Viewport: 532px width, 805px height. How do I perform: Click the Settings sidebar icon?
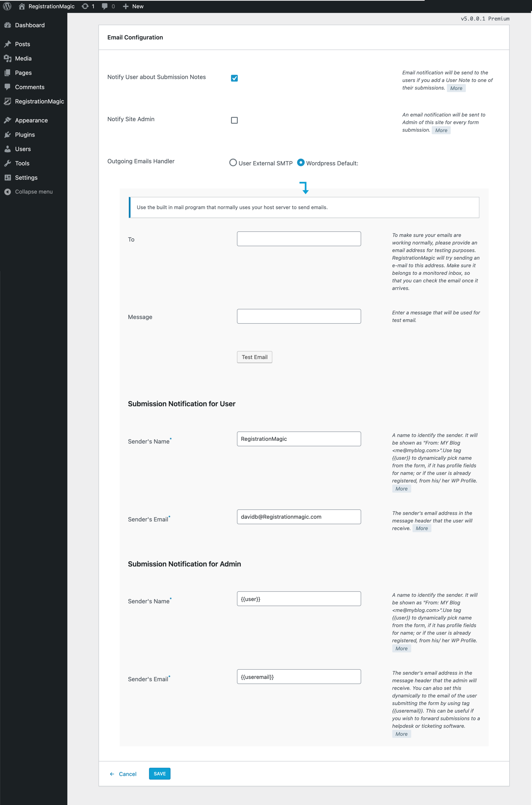click(8, 177)
